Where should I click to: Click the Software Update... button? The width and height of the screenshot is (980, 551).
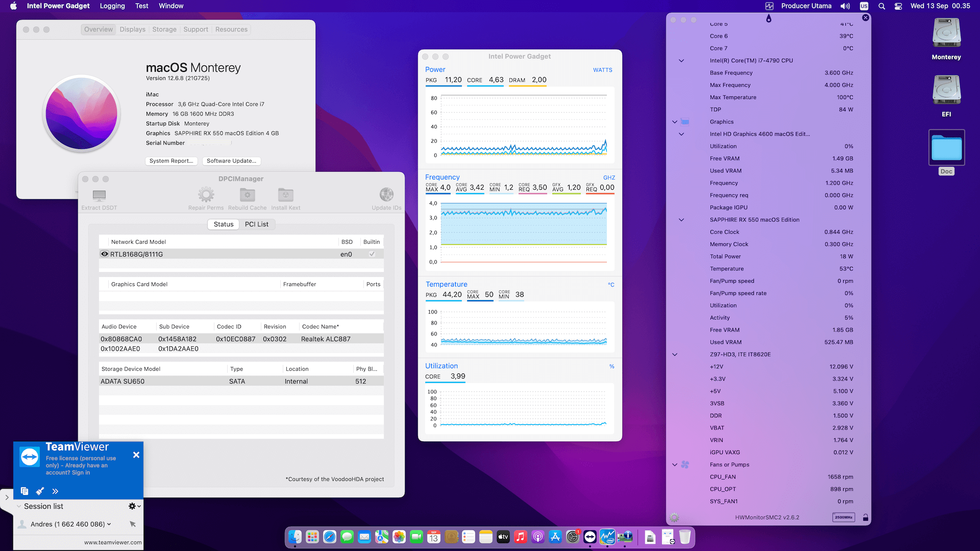pos(232,161)
